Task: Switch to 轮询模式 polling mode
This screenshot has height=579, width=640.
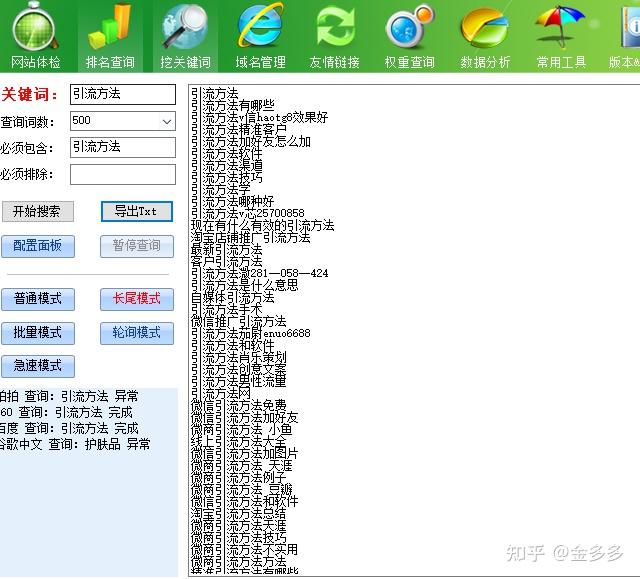Action: tap(137, 333)
